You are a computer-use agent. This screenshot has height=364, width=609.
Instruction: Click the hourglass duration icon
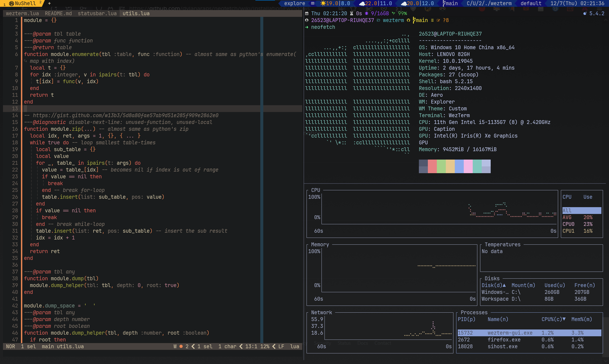coord(351,13)
